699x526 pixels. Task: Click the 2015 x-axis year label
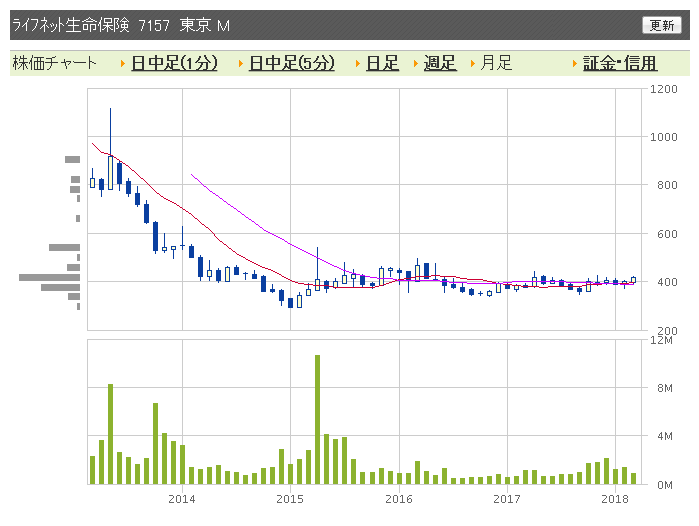click(x=290, y=499)
